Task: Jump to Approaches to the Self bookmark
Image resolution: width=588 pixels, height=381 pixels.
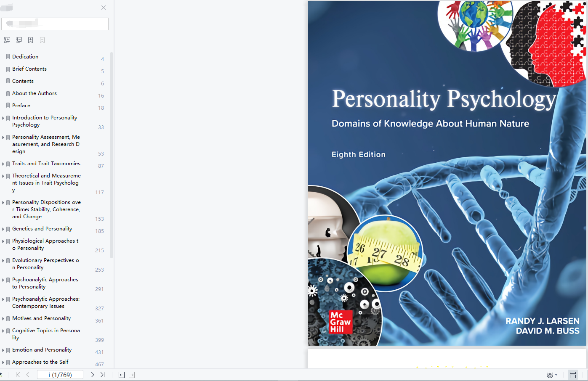Action: coord(40,362)
